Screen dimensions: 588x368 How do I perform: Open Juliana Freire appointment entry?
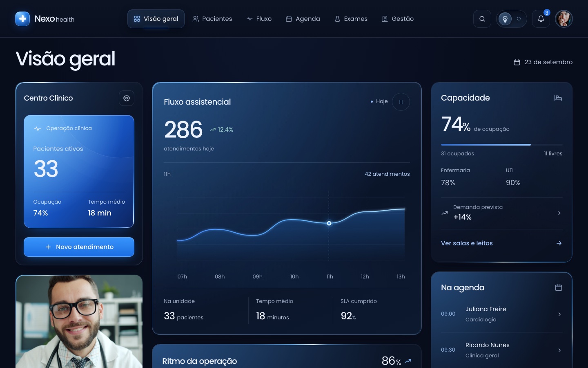pyautogui.click(x=502, y=314)
